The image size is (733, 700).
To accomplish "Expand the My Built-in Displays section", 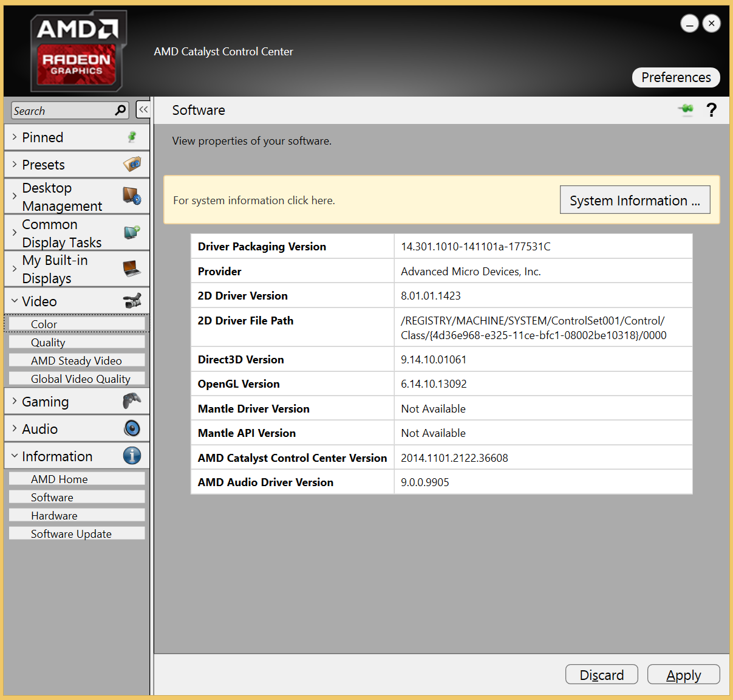I will (x=15, y=268).
